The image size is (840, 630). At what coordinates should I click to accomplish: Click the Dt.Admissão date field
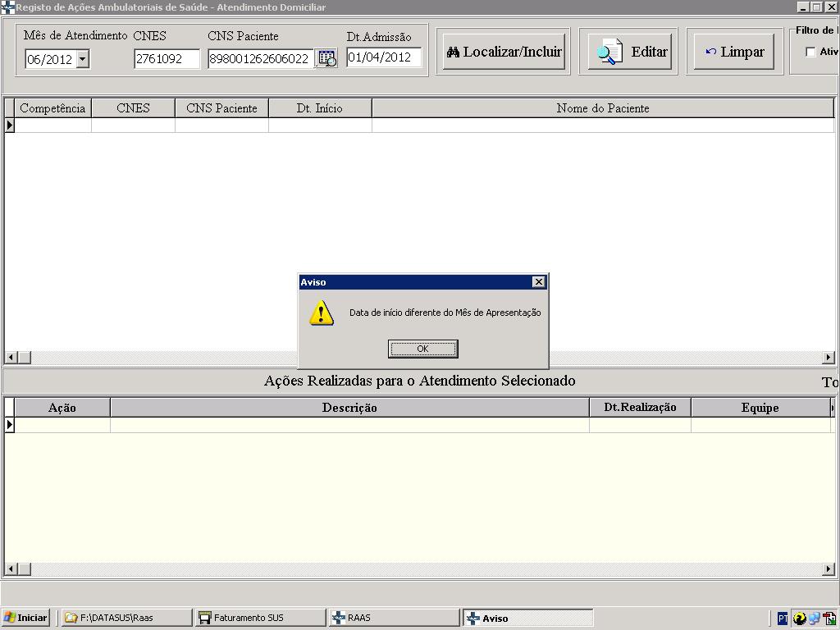[x=383, y=57]
